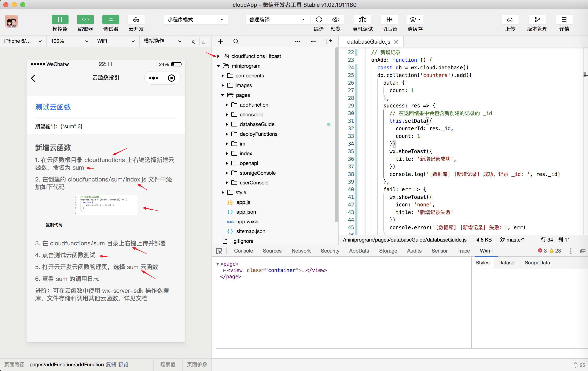Open the 模拟操作 simulate actions dropdown

(x=162, y=41)
